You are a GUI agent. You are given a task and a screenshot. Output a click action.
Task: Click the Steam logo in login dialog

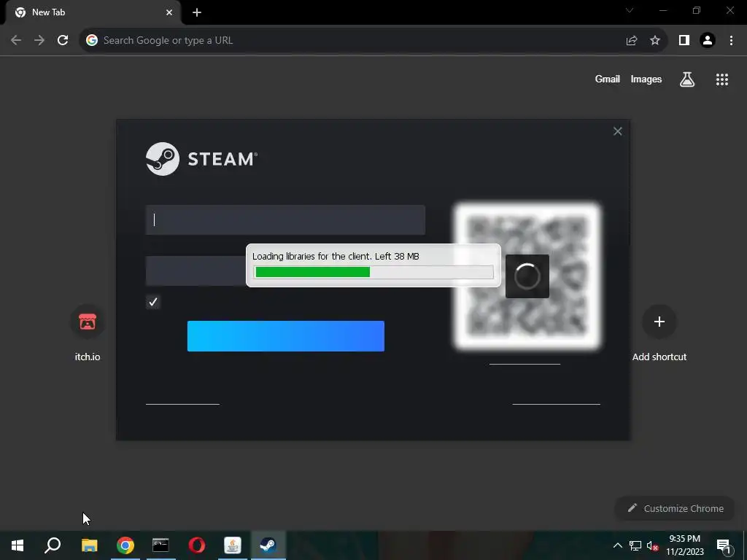[201, 159]
